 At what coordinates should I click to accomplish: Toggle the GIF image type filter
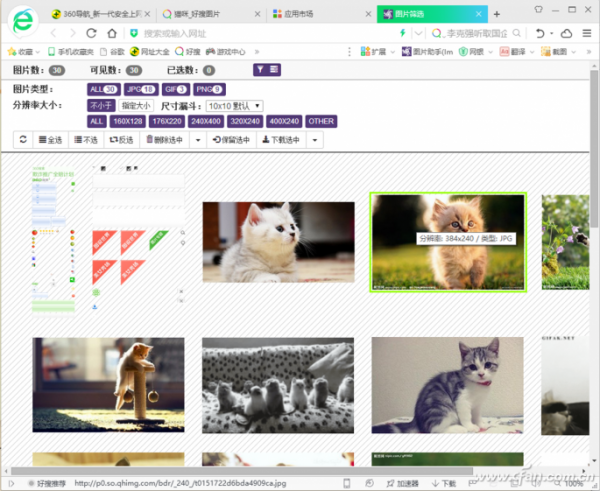click(x=173, y=90)
